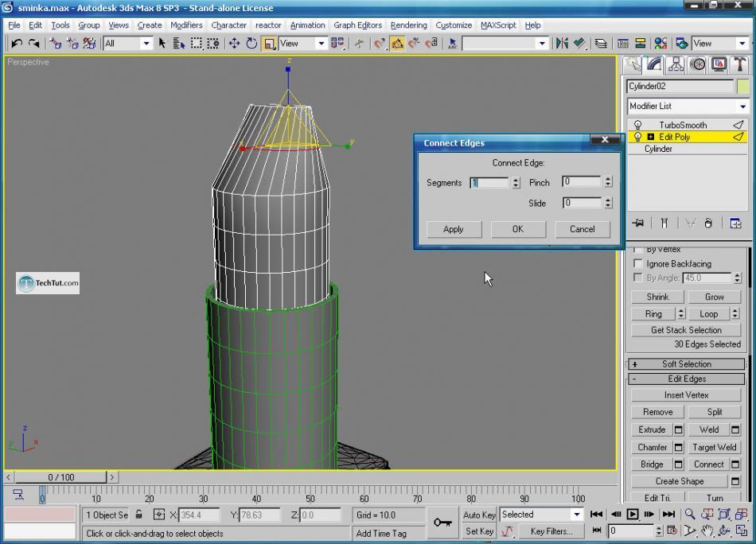Screen dimensions: 756x544
Task: Open Chamfer settings box button
Action: pos(678,447)
